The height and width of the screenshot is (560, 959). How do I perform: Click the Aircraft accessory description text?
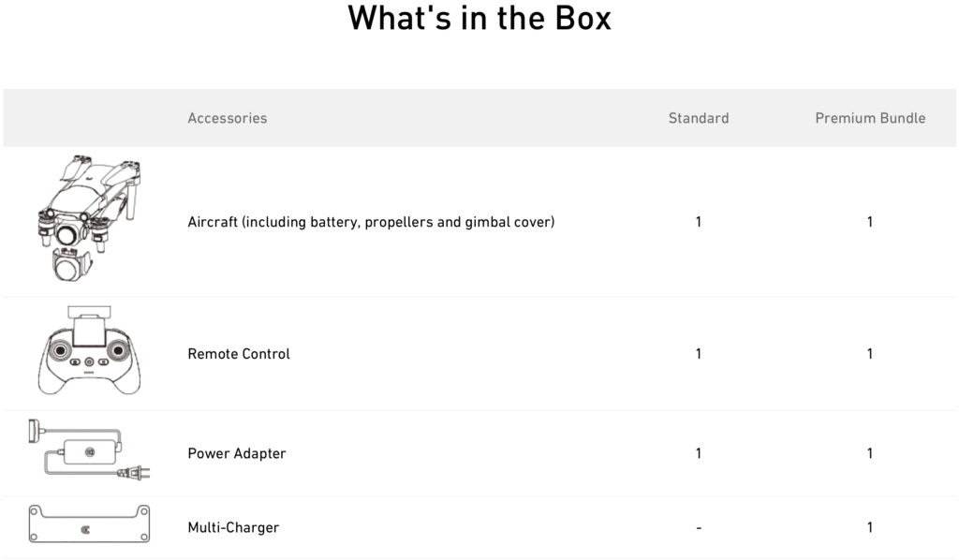pos(371,222)
